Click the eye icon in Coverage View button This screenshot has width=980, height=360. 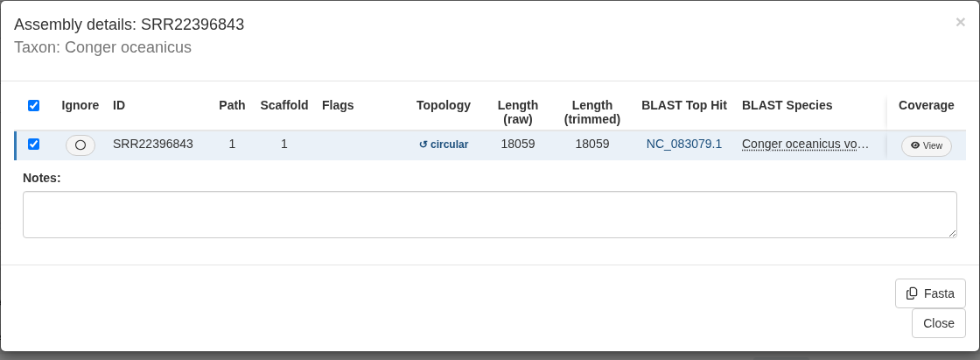pyautogui.click(x=915, y=146)
